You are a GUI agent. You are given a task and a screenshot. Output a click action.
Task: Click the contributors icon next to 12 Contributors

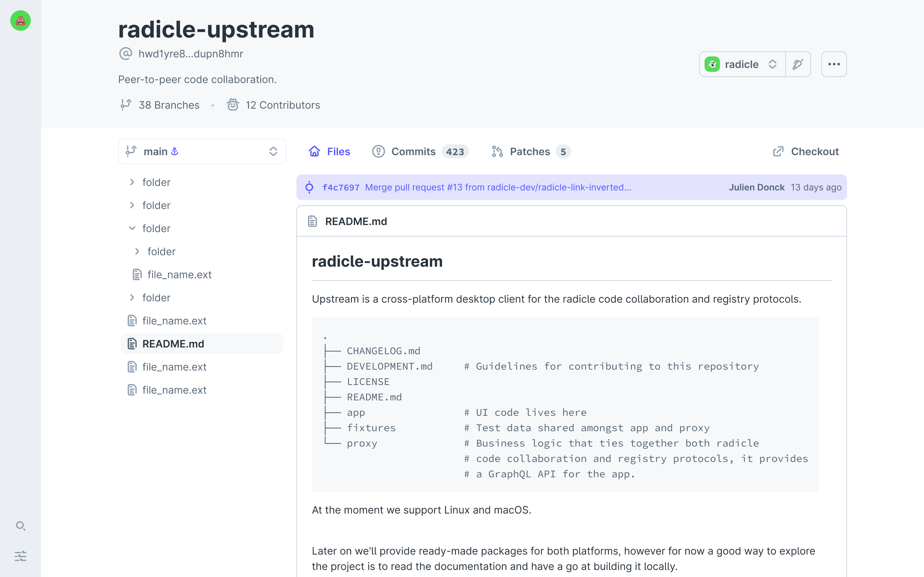pos(233,105)
